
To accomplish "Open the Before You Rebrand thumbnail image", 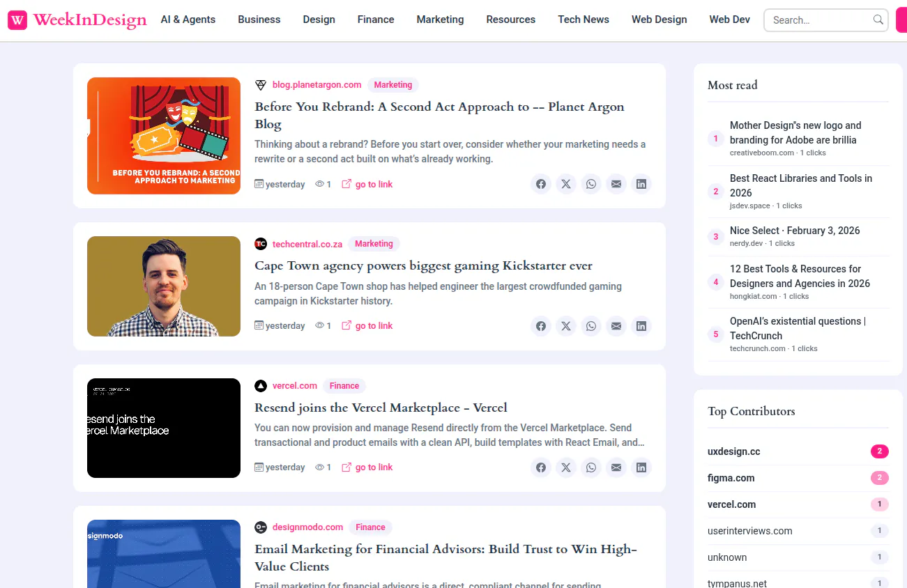I will click(164, 136).
